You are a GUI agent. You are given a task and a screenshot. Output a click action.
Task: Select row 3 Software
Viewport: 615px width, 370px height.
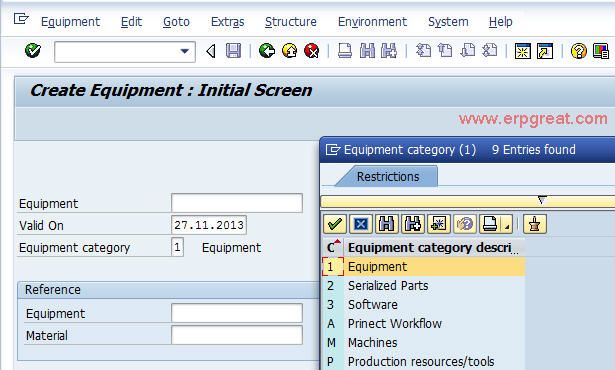pos(424,304)
